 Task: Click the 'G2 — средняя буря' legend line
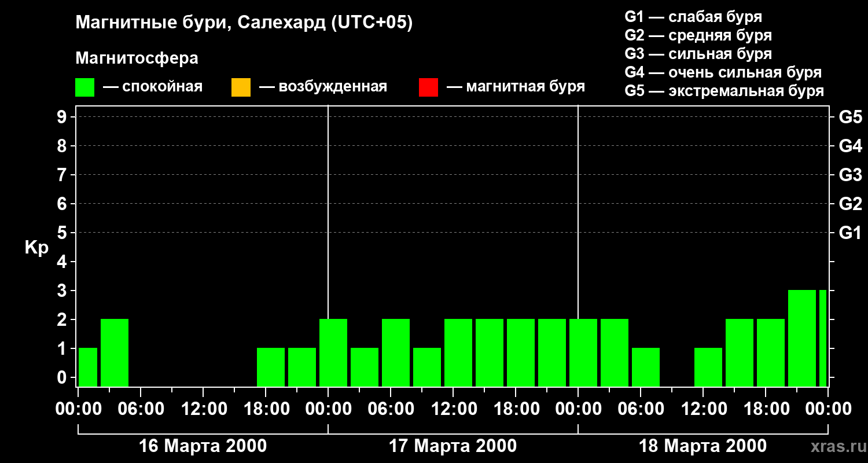[x=698, y=35]
